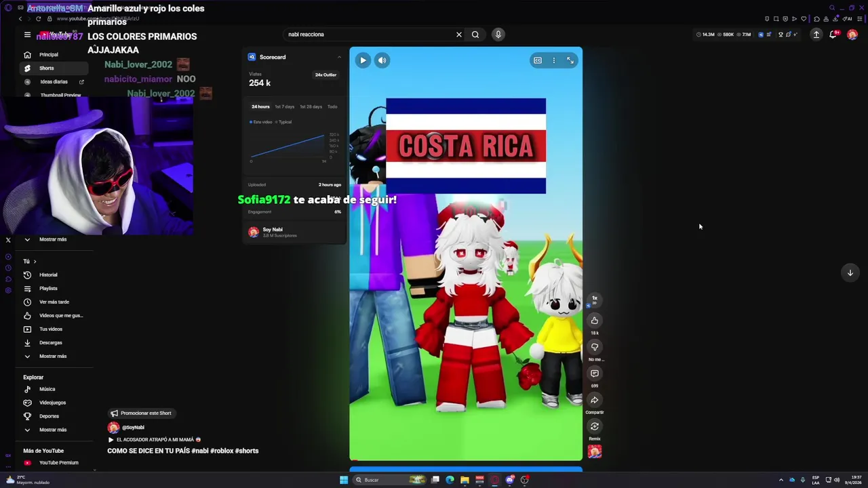Screen dimensions: 868x488
Task: Select the 'Todo' Scorecard tab
Action: [332, 106]
